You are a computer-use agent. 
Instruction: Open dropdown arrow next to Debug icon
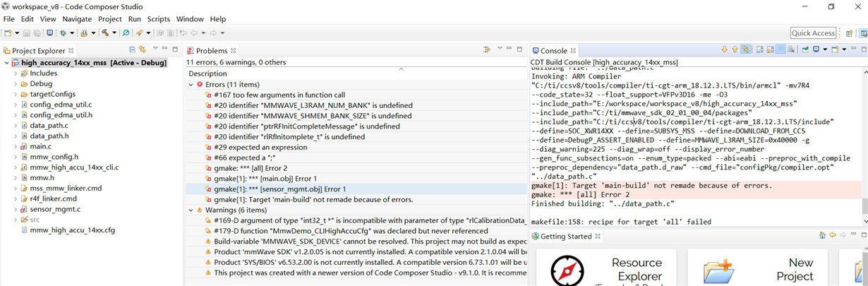72,32
